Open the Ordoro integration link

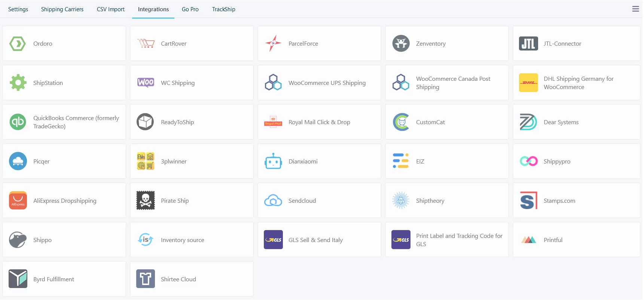[x=43, y=44]
